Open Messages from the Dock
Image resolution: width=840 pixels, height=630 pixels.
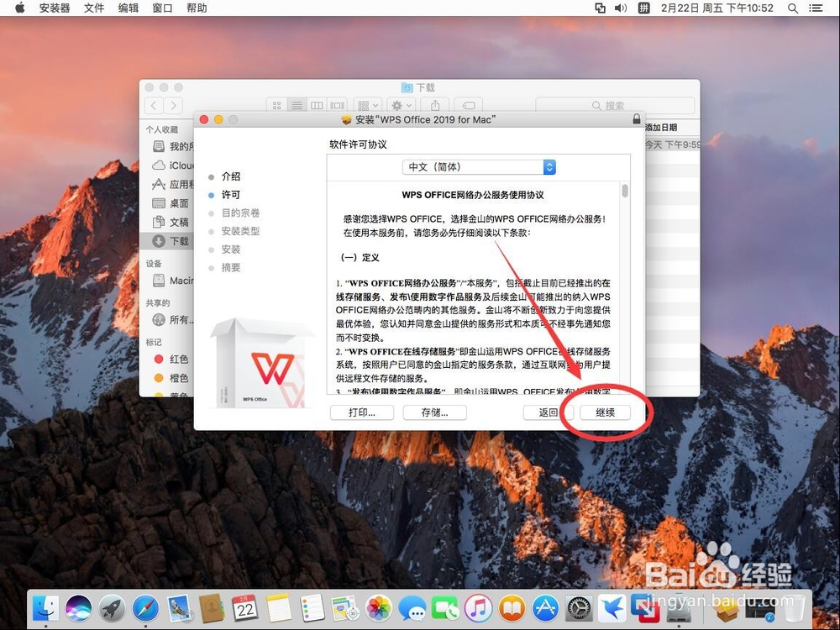412,608
